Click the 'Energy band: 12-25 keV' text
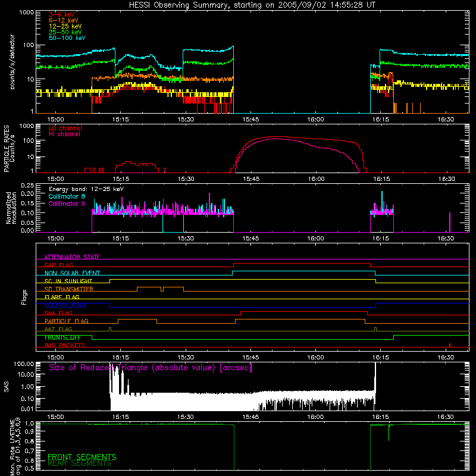 (x=86, y=189)
